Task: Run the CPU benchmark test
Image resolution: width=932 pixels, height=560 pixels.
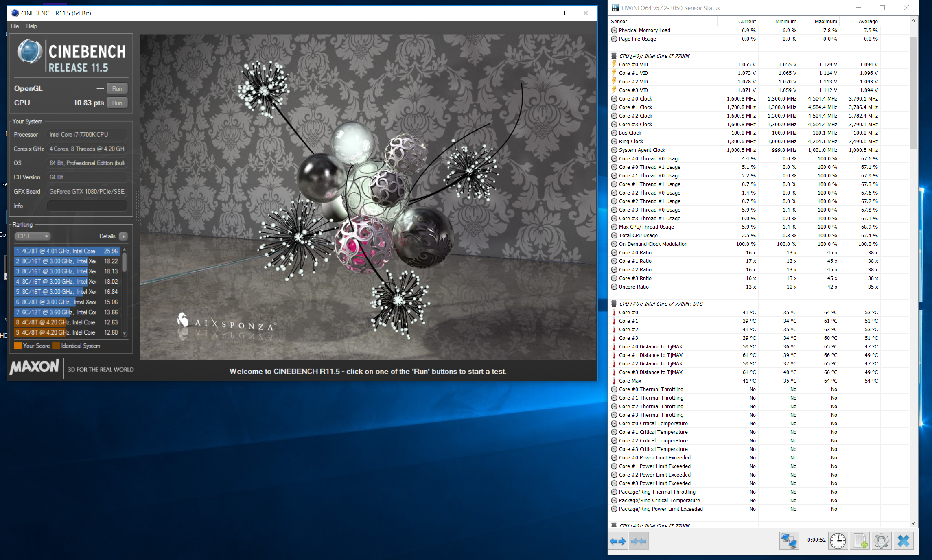Action: [117, 103]
